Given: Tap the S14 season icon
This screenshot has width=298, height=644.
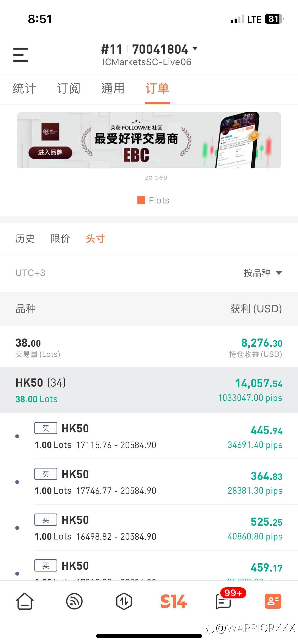Looking at the screenshot, I should pos(173,601).
